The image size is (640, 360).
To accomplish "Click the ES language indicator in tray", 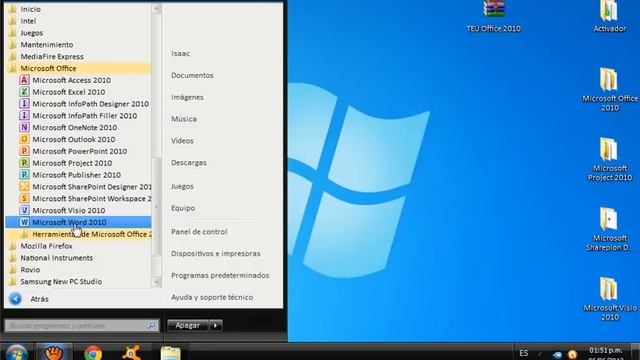I will (524, 353).
